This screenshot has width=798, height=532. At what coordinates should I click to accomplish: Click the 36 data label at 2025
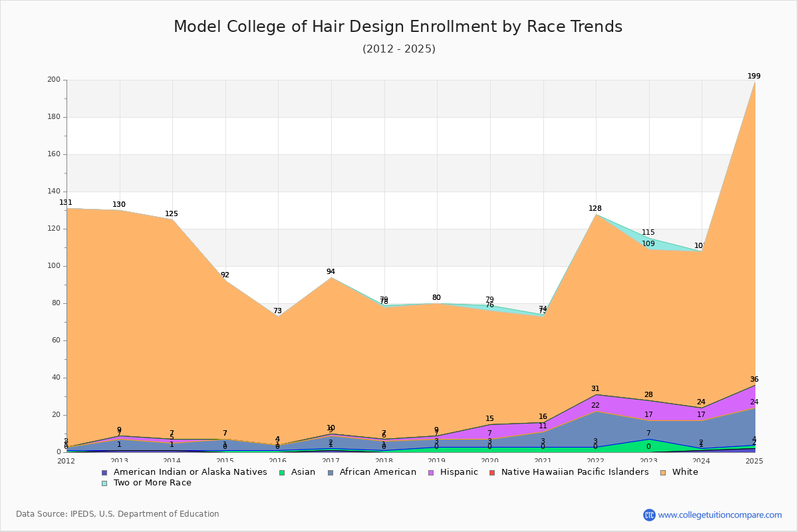coord(754,380)
